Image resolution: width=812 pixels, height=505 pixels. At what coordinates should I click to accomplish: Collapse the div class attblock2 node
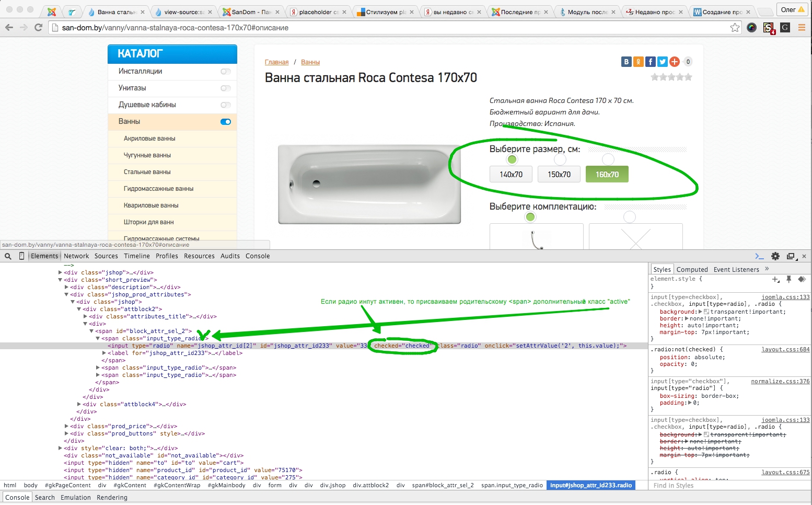[x=79, y=309]
